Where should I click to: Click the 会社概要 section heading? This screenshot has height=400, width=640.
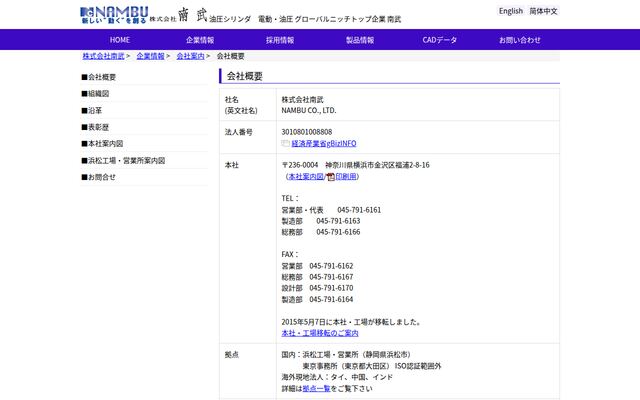click(245, 76)
